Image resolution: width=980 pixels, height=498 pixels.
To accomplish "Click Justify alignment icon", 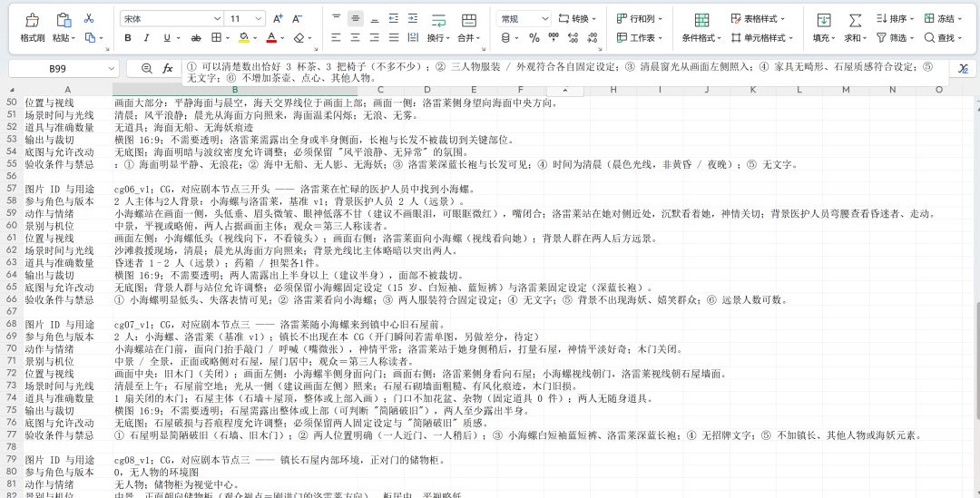I will click(x=393, y=38).
